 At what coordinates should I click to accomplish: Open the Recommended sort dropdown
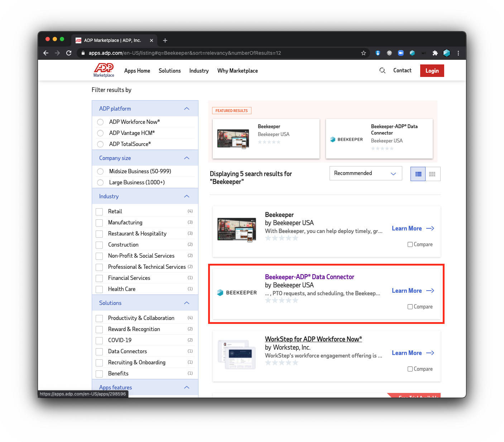point(366,173)
